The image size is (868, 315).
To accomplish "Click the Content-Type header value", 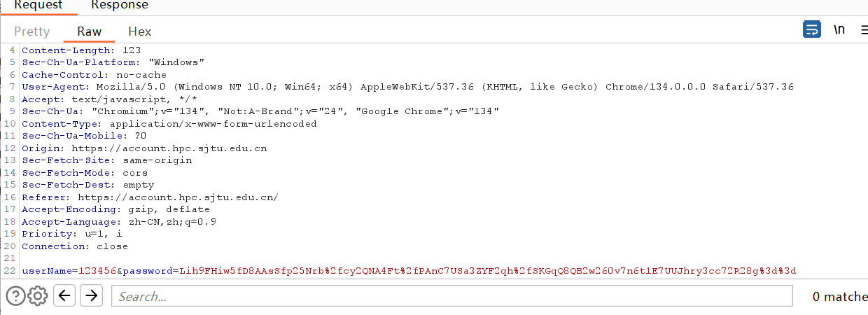I will (213, 124).
